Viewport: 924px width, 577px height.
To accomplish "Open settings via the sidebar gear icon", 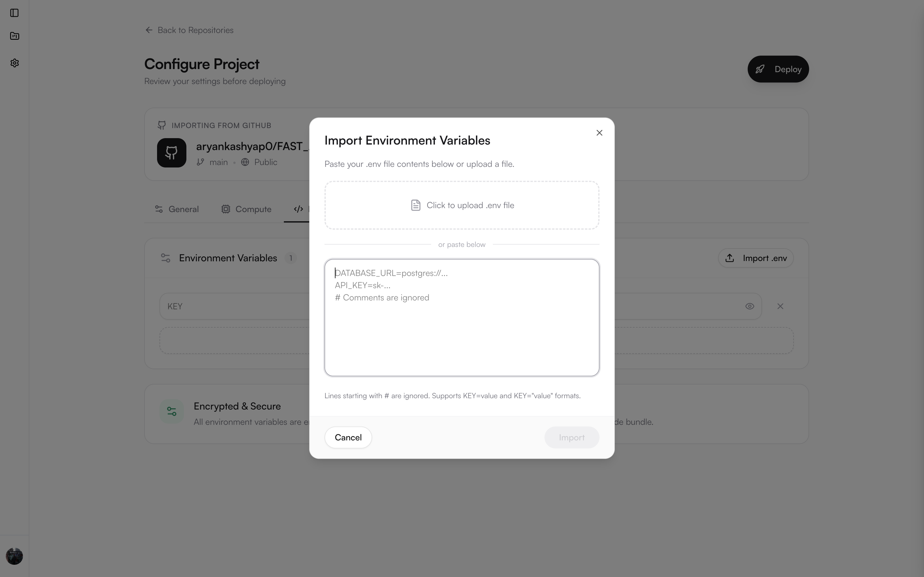I will [14, 63].
